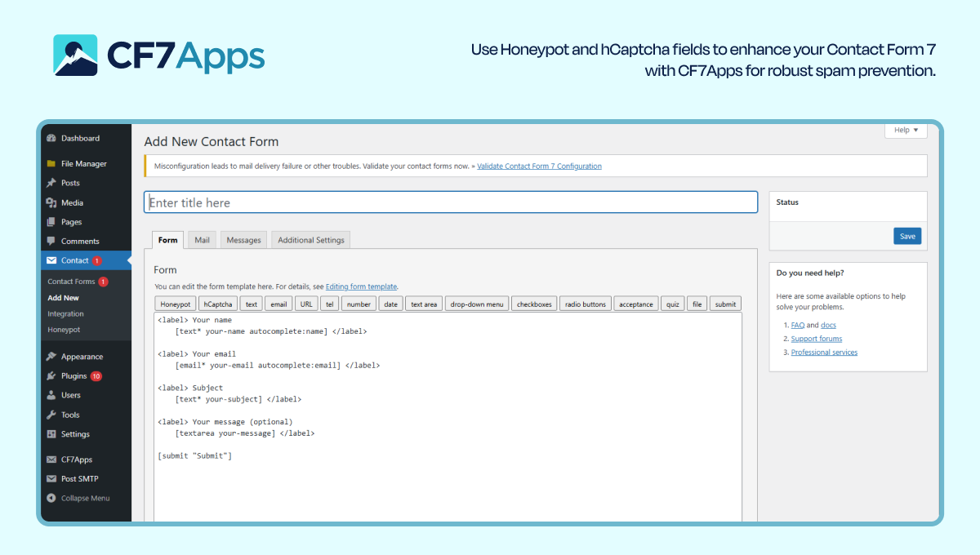The image size is (980, 555).
Task: Click the CF7Apps envelope icon in sidebar
Action: pyautogui.click(x=51, y=460)
